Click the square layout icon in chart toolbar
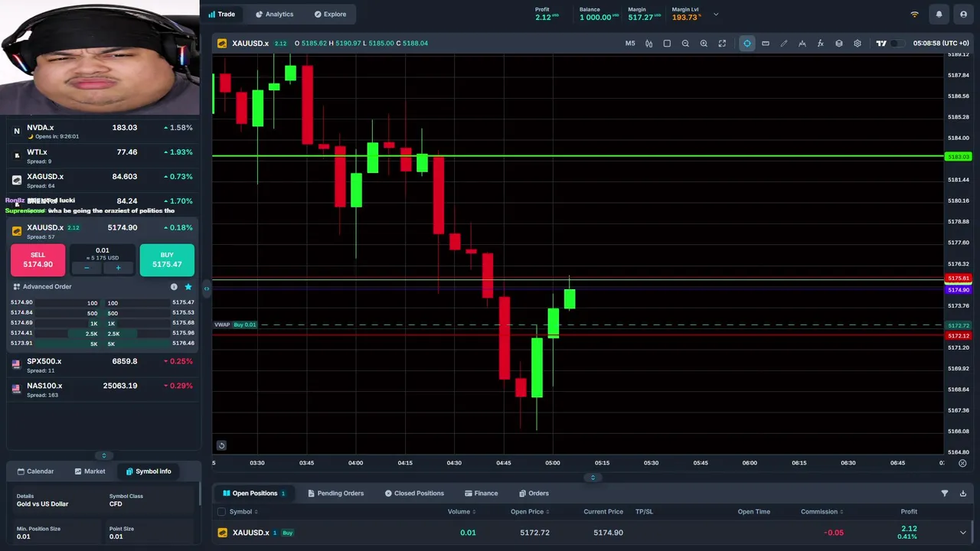Viewport: 980px width, 551px height. (x=667, y=44)
